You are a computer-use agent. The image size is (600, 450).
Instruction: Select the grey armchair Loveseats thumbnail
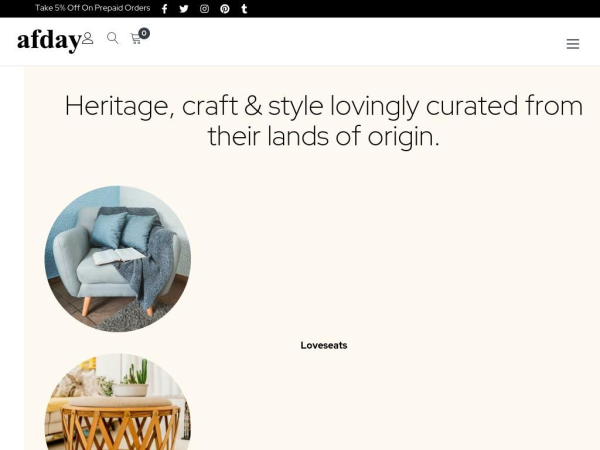(x=118, y=259)
